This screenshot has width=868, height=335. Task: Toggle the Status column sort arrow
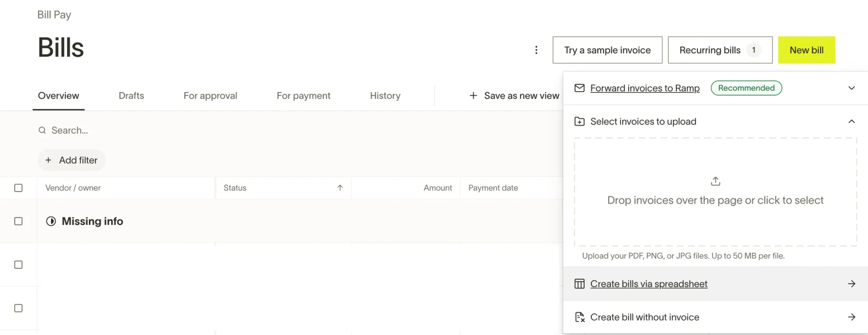[x=340, y=188]
